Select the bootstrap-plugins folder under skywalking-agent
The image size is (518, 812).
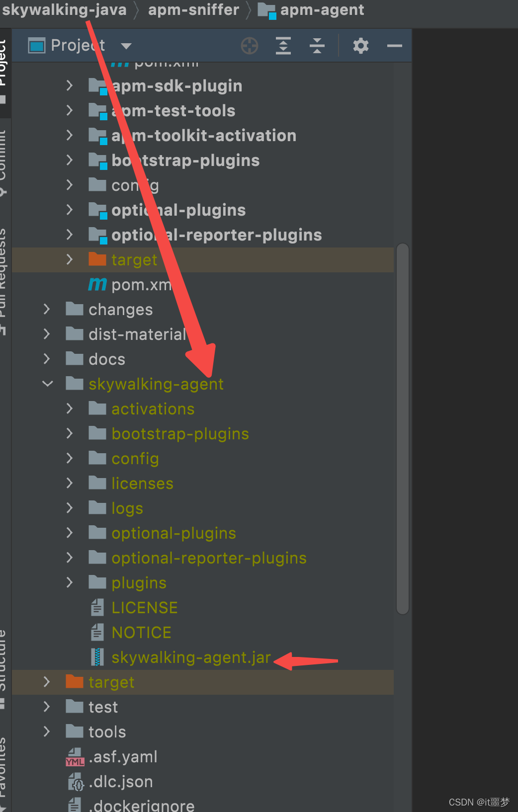180,434
